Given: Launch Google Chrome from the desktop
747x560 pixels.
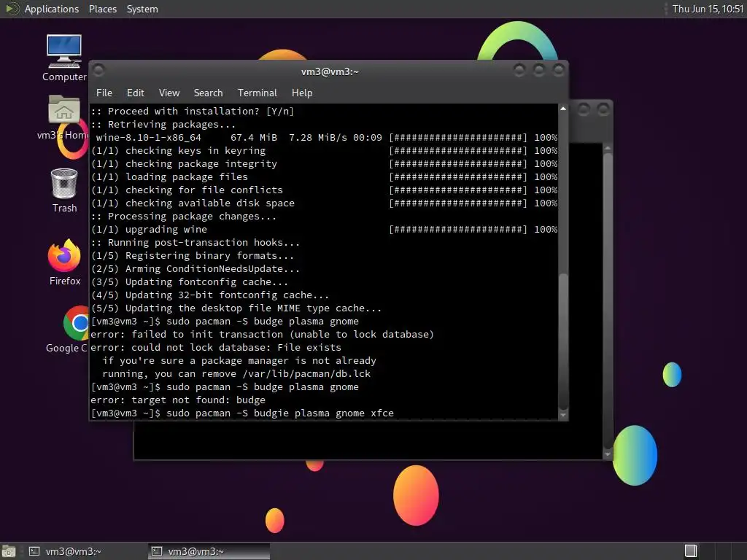Looking at the screenshot, I should point(71,330).
